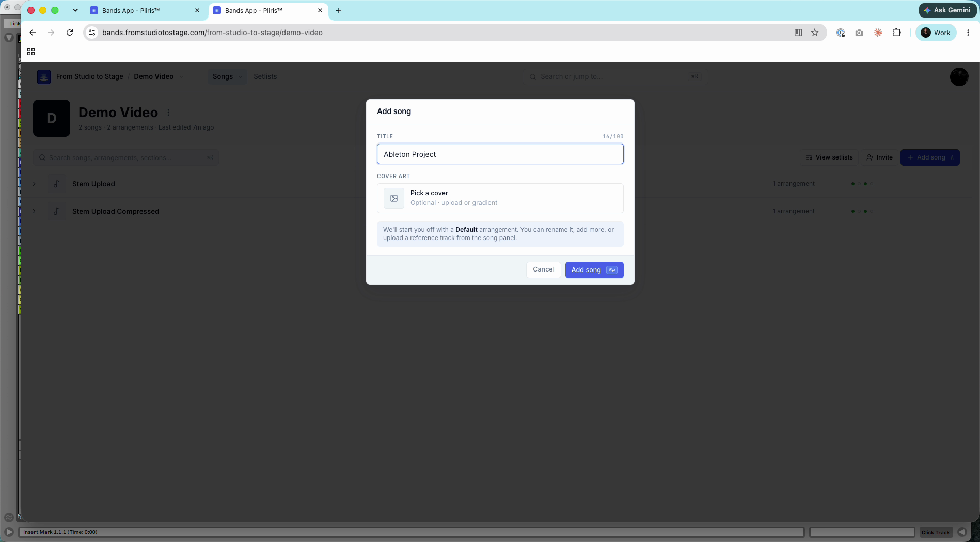Screen dimensions: 980x542
Task: Click the Demo Video 'D' cover thumbnail
Action: (52, 118)
